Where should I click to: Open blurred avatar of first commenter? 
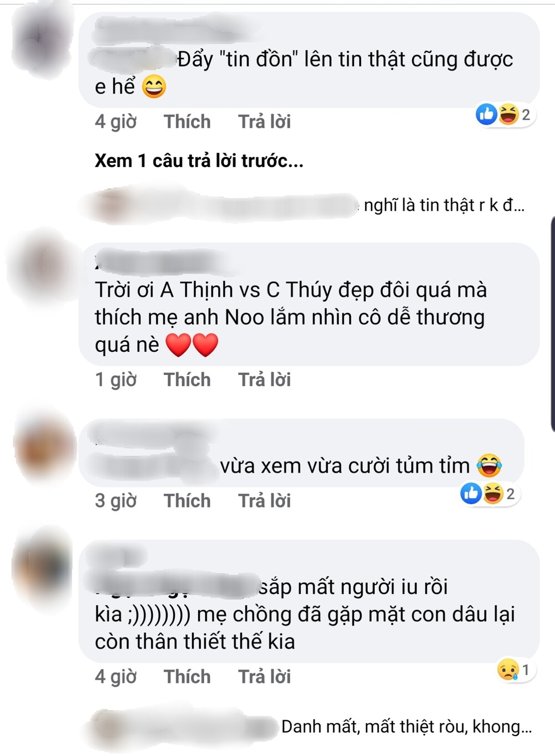point(42,40)
